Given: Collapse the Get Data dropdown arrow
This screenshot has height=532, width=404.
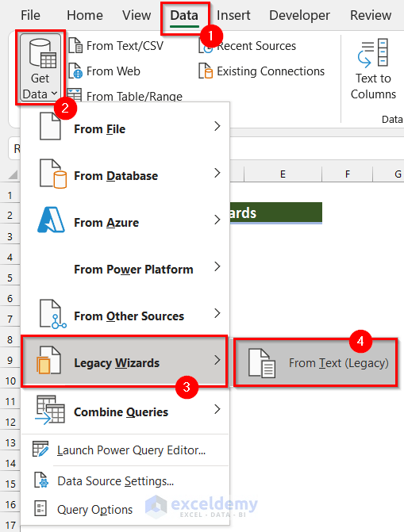Looking at the screenshot, I should [x=54, y=94].
